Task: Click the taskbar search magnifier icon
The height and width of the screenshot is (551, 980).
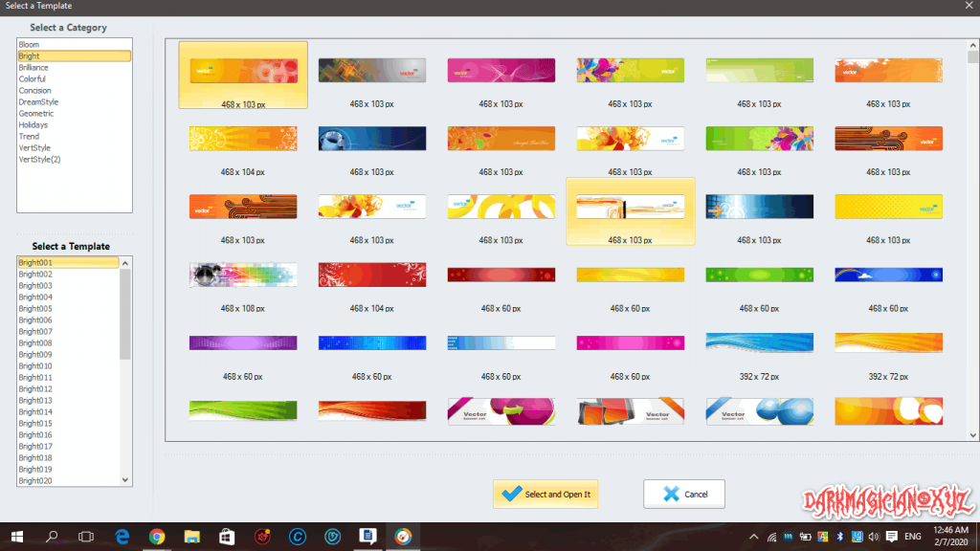Action: click(x=52, y=537)
